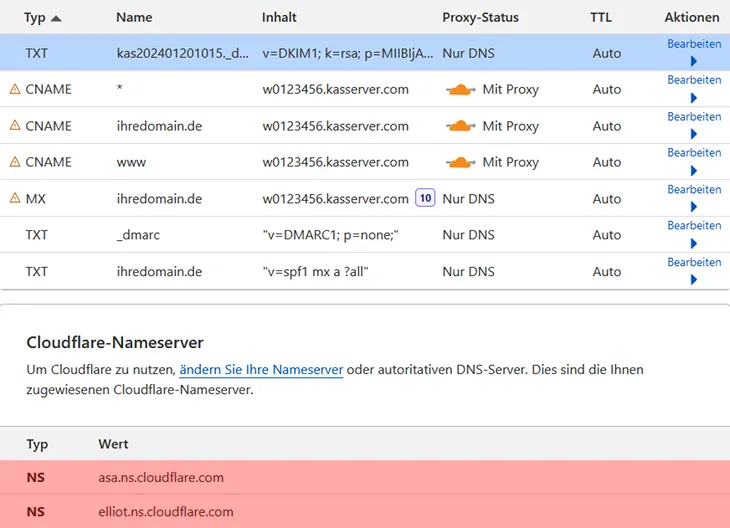
Task: Click warning icon on CNAME www row
Action: pyautogui.click(x=15, y=162)
